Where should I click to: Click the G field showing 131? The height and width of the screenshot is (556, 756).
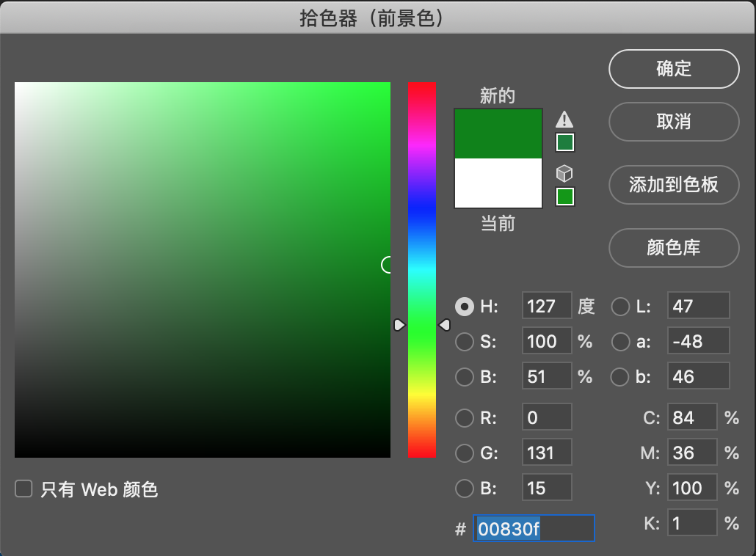pos(547,452)
